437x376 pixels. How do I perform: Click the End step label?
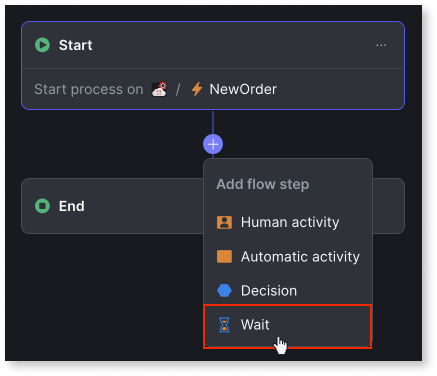click(x=72, y=206)
